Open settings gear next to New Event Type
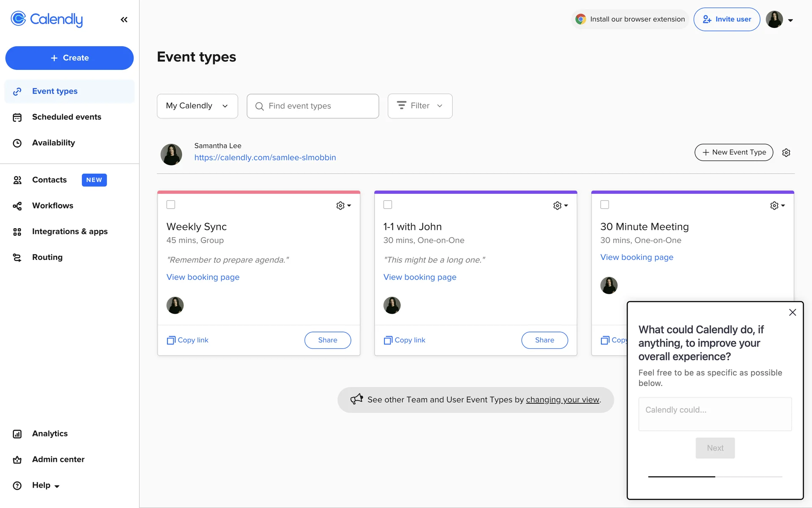Image resolution: width=812 pixels, height=508 pixels. point(786,153)
